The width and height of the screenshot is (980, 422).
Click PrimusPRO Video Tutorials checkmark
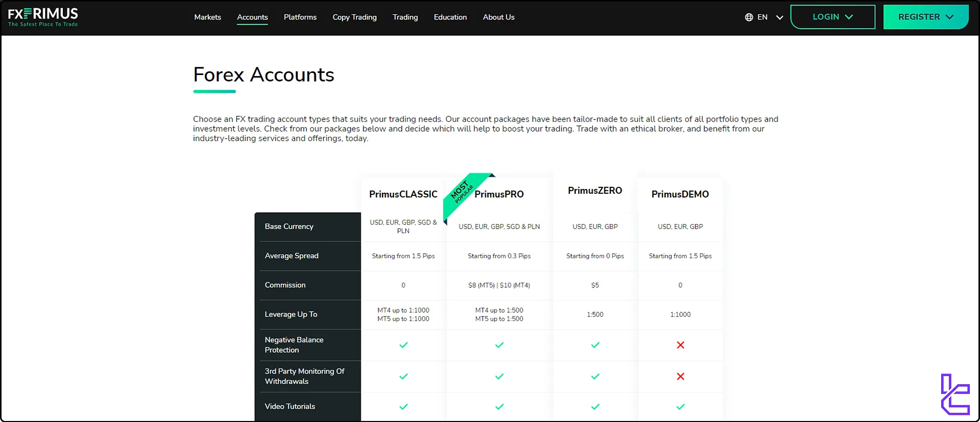499,407
